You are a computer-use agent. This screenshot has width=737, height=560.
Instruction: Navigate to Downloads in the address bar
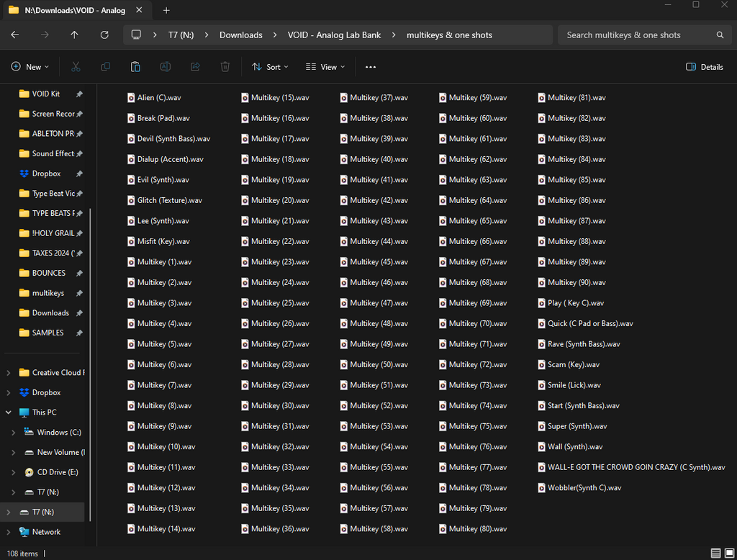(x=240, y=35)
